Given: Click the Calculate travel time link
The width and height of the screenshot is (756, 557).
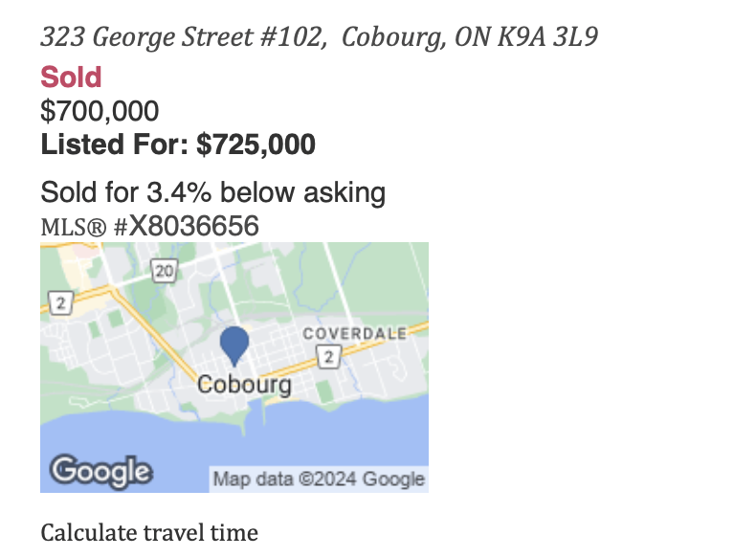Looking at the screenshot, I should pos(149,532).
